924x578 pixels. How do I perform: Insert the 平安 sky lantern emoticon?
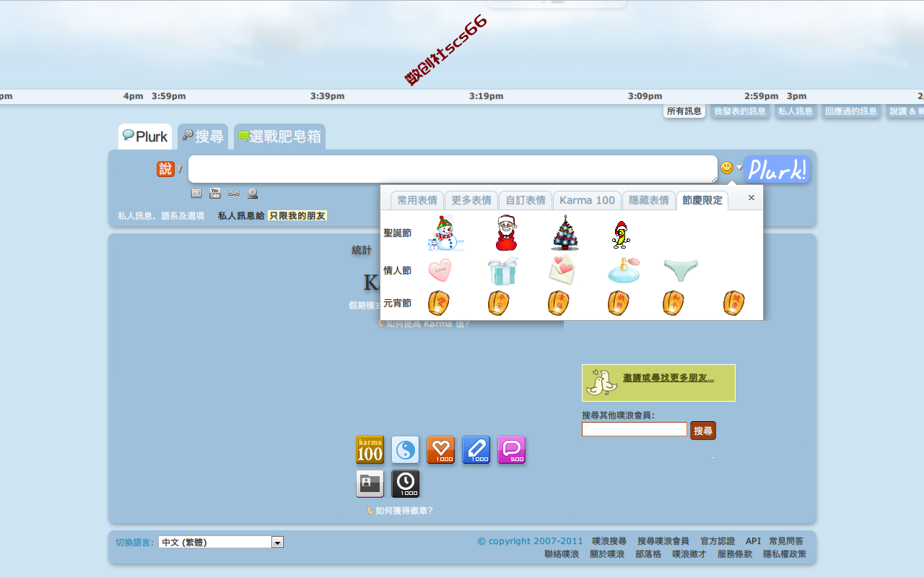pyautogui.click(x=499, y=303)
